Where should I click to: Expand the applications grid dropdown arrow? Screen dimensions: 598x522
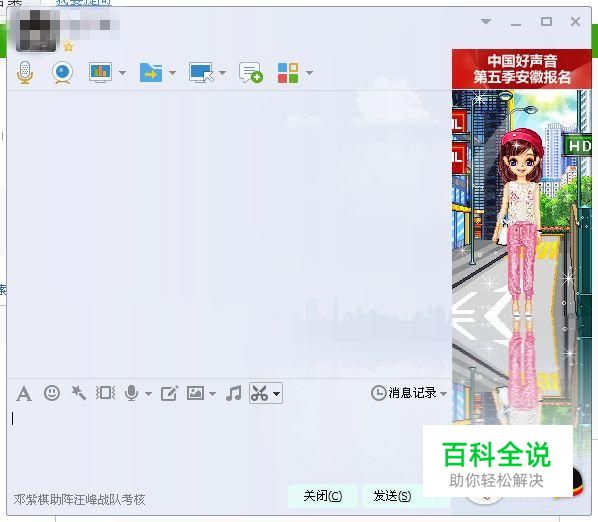309,72
